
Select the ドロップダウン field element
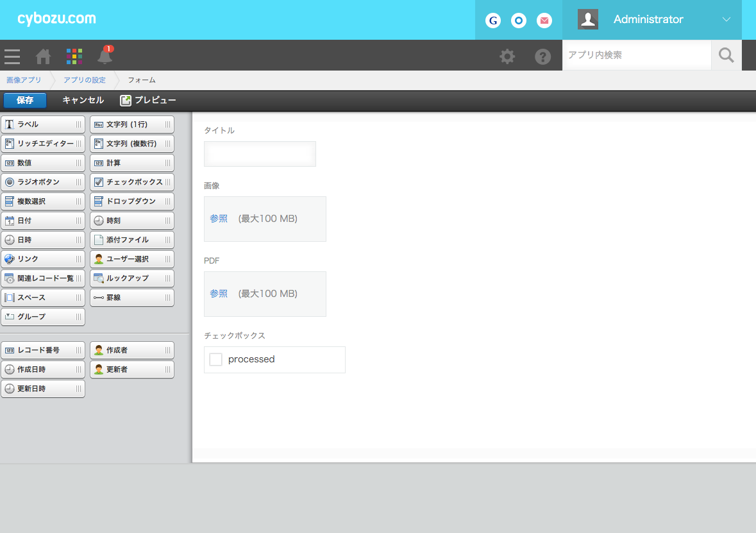point(132,201)
